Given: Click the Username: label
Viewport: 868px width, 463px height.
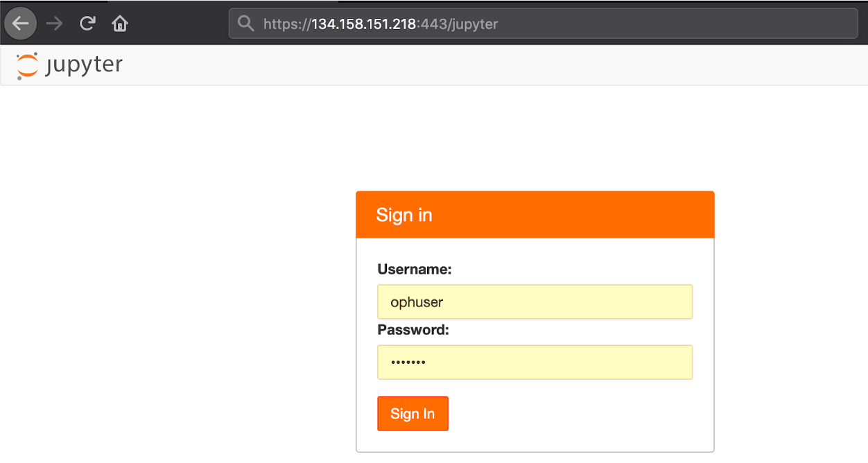Looking at the screenshot, I should 413,269.
